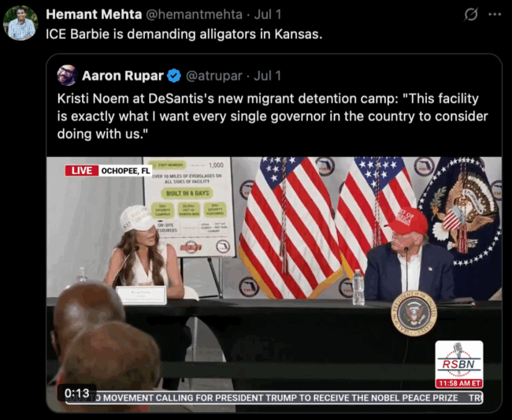This screenshot has height=420, width=512.
Task: Click the presidential seal on the table
Action: [414, 313]
